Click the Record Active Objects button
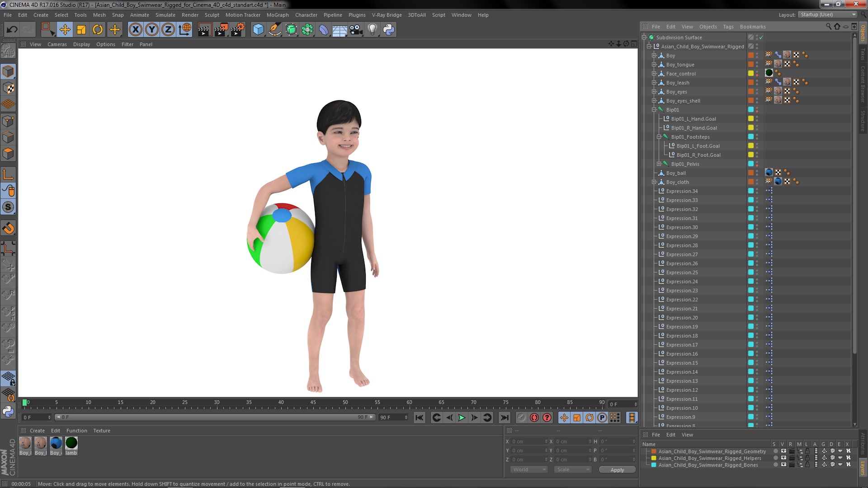 pyautogui.click(x=521, y=418)
